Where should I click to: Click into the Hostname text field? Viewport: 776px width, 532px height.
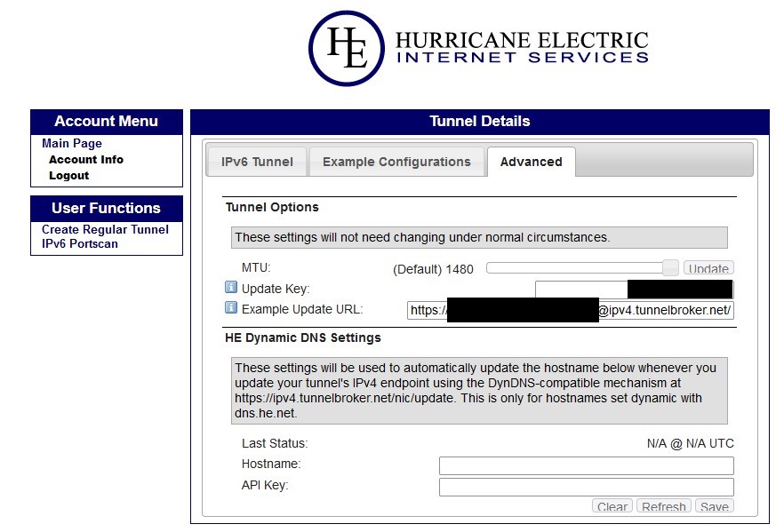(x=586, y=465)
